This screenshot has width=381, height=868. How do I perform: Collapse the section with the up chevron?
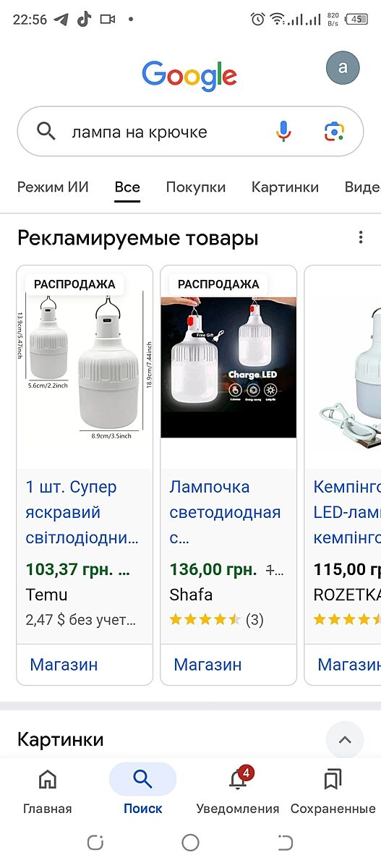[345, 739]
